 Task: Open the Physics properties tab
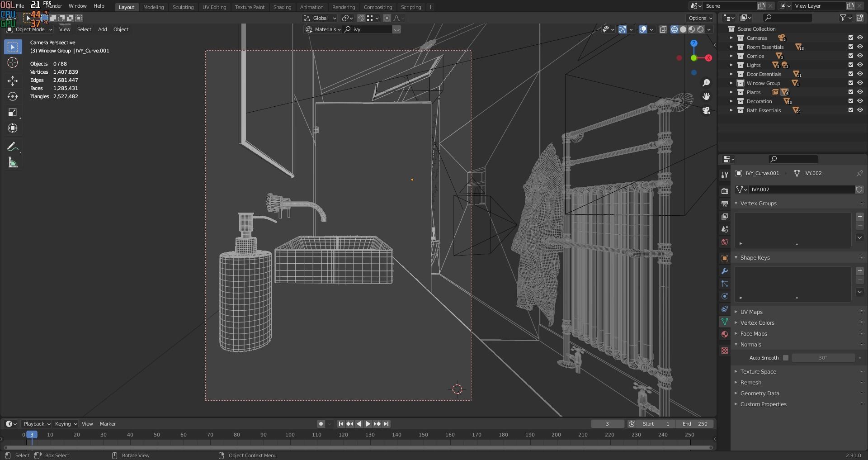click(725, 296)
